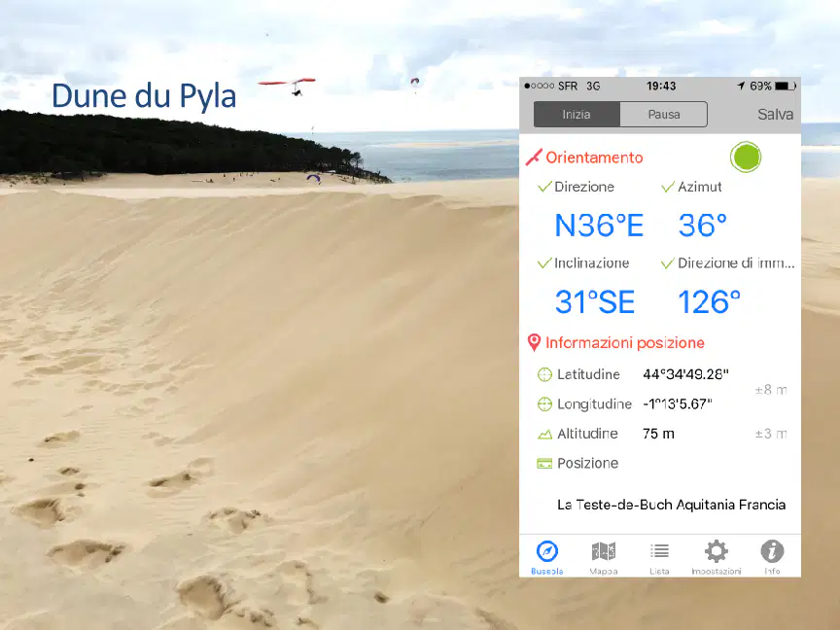Click the red location pin icon
Image resolution: width=840 pixels, height=630 pixels.
(x=534, y=343)
